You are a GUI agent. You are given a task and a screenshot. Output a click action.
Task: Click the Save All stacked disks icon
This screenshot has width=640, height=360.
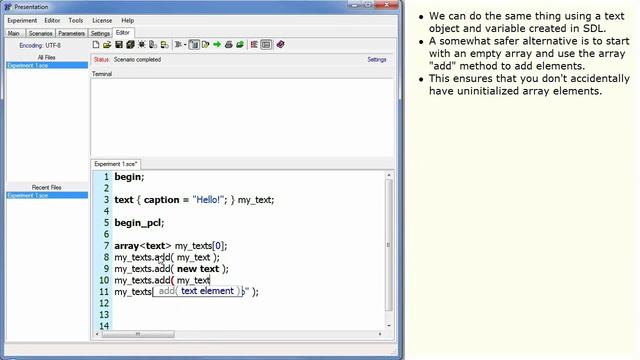[130, 44]
